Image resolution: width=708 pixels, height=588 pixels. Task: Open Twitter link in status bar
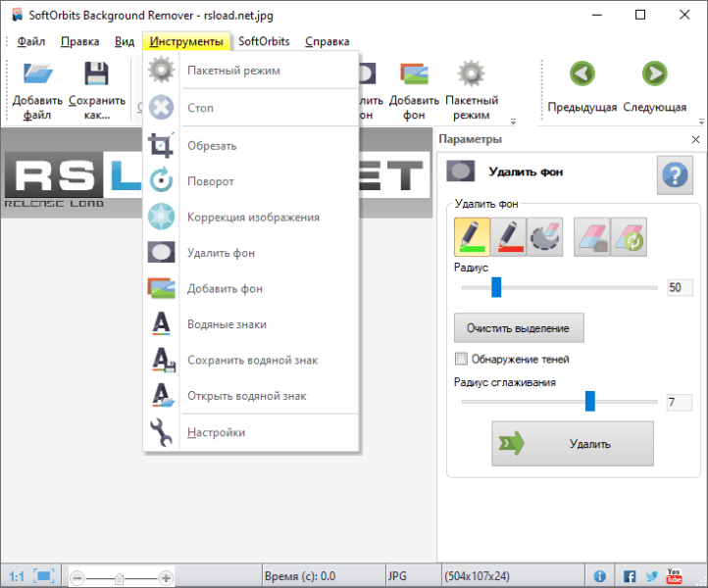coord(651,576)
